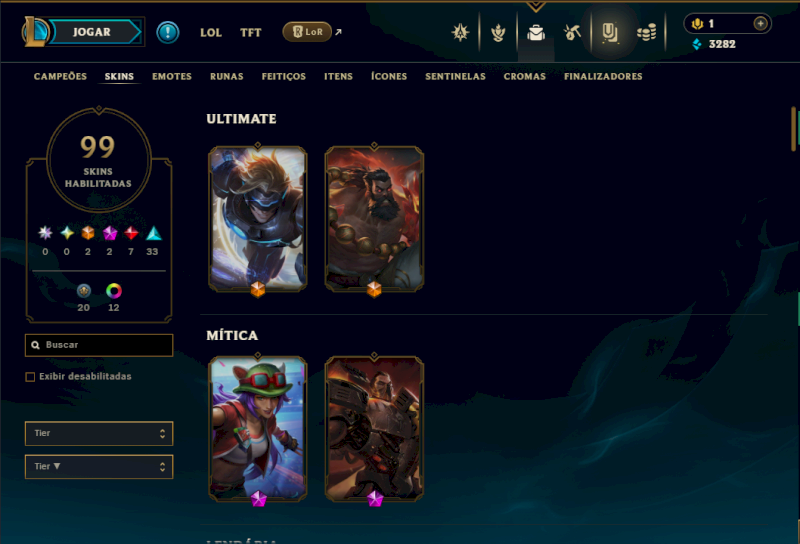Select the Your Shop card icon
Viewport: 800px width, 544px height.
click(x=610, y=33)
